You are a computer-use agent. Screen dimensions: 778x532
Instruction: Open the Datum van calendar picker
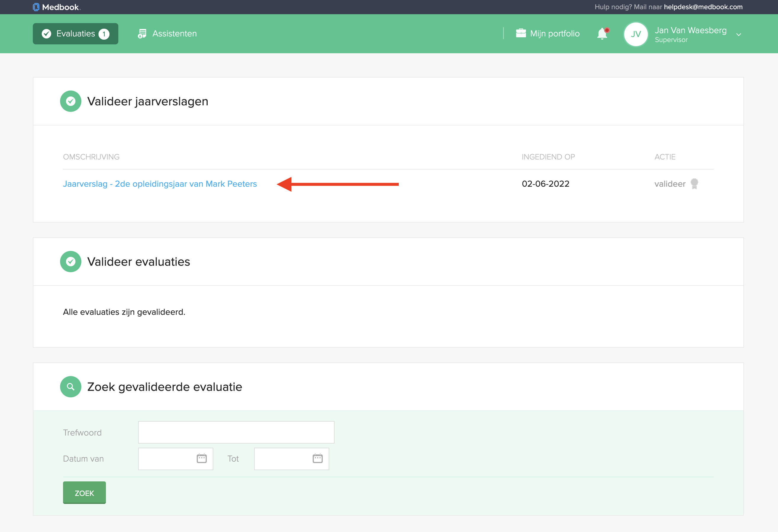click(201, 458)
